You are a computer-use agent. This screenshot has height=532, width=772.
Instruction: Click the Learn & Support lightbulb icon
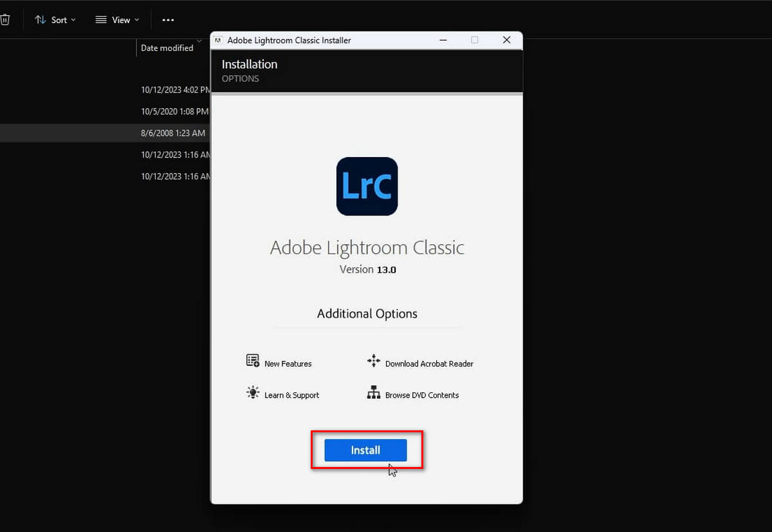pos(253,392)
